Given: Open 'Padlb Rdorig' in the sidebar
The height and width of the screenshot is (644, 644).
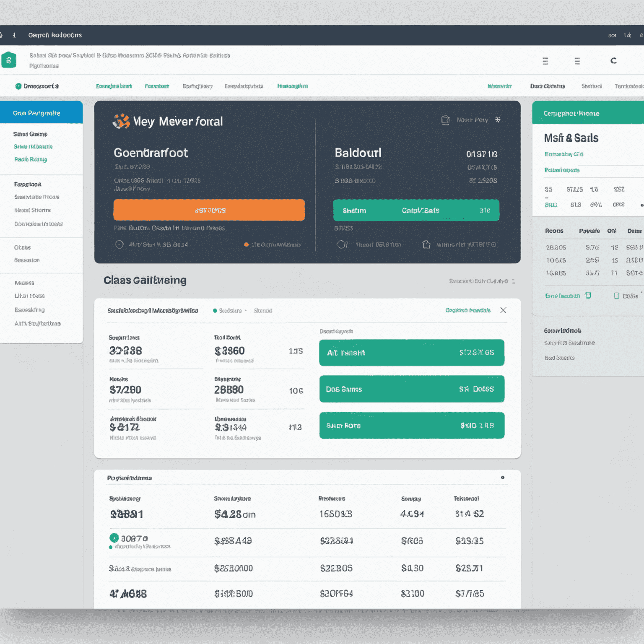Looking at the screenshot, I should point(31,159).
